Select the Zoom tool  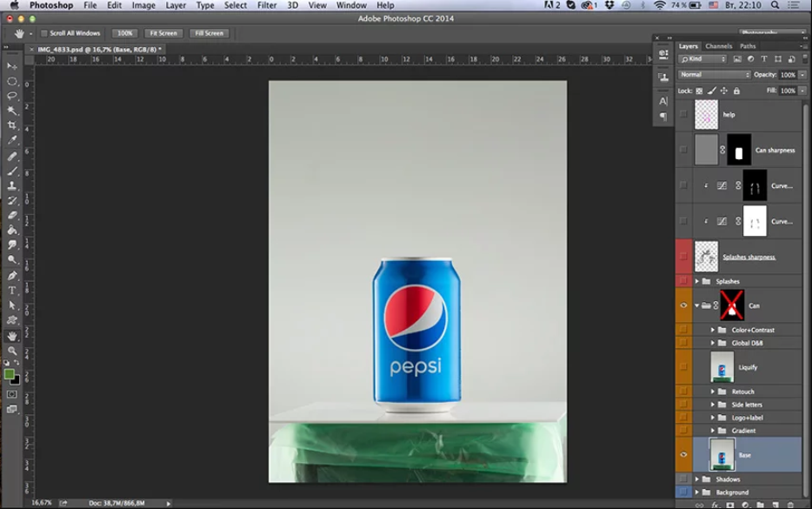click(x=12, y=351)
